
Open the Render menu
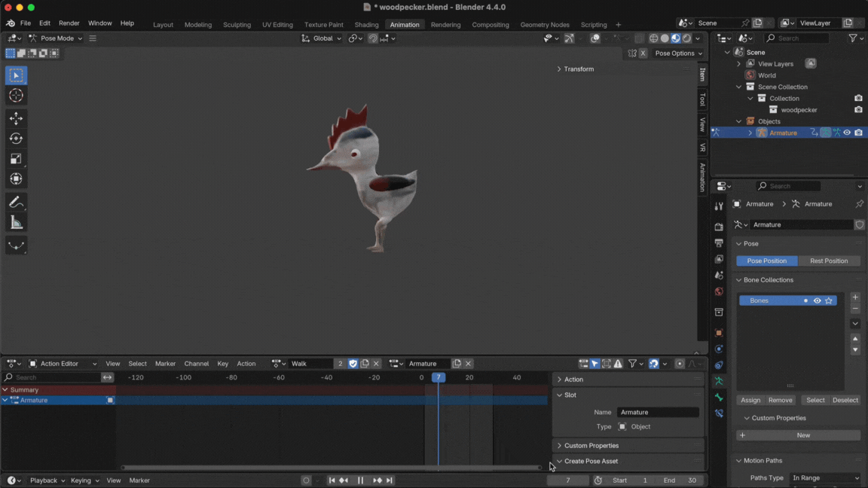click(69, 23)
